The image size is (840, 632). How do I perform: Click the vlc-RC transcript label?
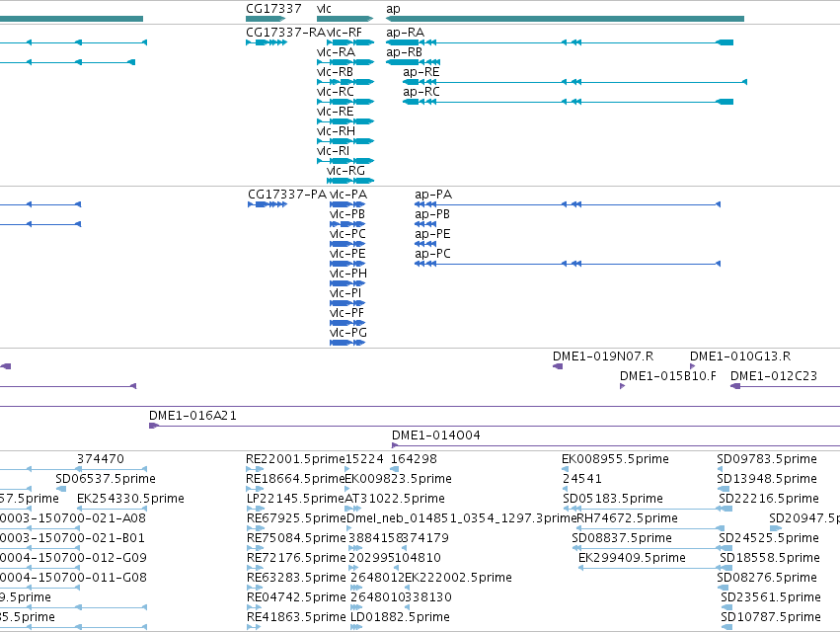tap(336, 92)
